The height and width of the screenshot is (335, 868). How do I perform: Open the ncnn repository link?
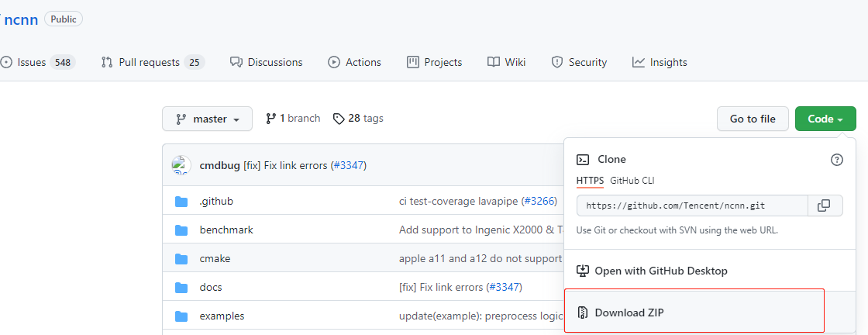(21, 20)
